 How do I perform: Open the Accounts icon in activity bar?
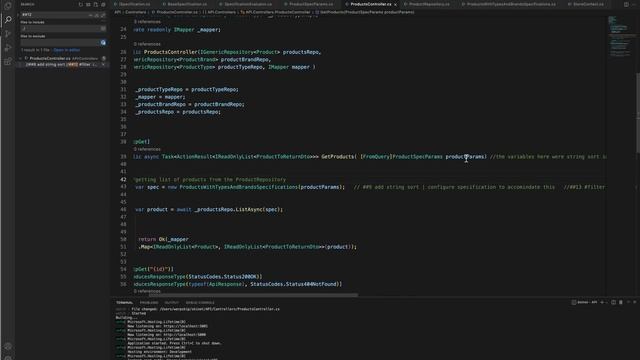(x=8, y=346)
